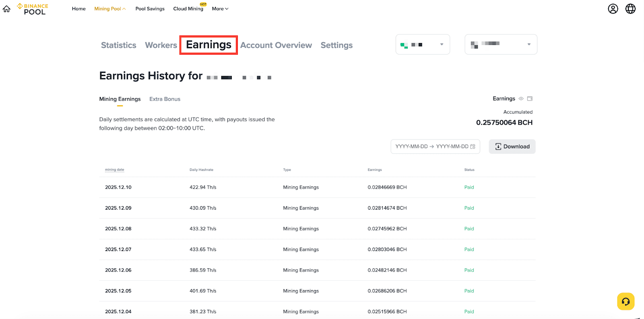The height and width of the screenshot is (319, 644).
Task: Click the wallet icon next to Earnings
Action: point(530,99)
